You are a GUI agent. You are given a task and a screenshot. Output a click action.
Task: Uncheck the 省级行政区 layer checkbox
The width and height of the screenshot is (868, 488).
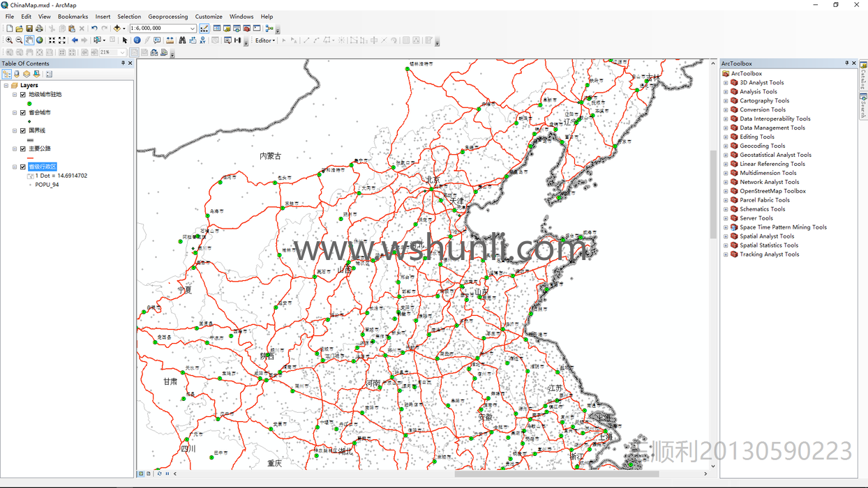23,167
